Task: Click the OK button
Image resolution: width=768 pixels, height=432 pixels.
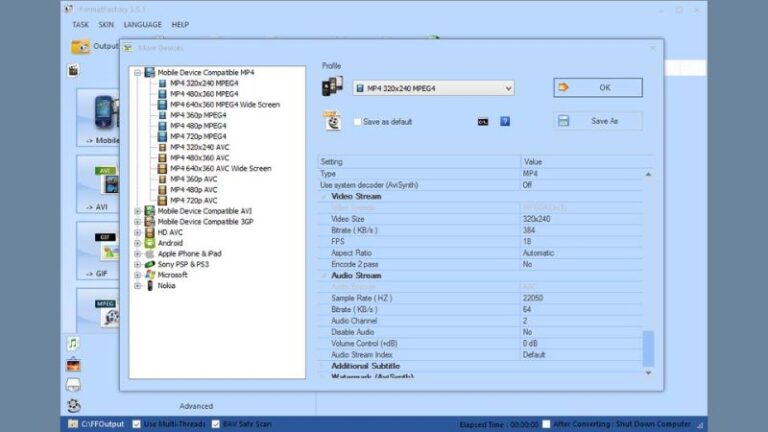Action: [x=598, y=87]
